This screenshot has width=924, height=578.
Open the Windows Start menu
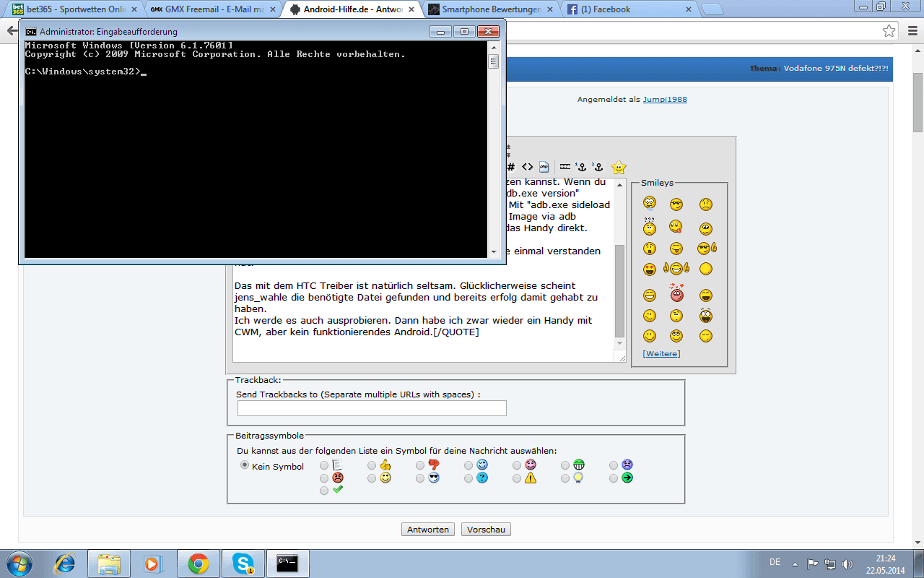(x=19, y=564)
